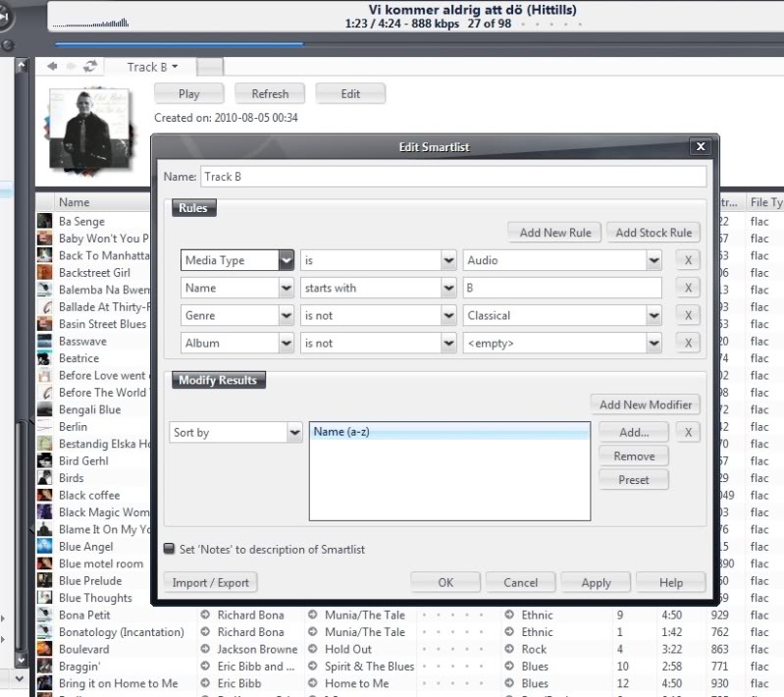Click Remove for sort entry

(634, 456)
